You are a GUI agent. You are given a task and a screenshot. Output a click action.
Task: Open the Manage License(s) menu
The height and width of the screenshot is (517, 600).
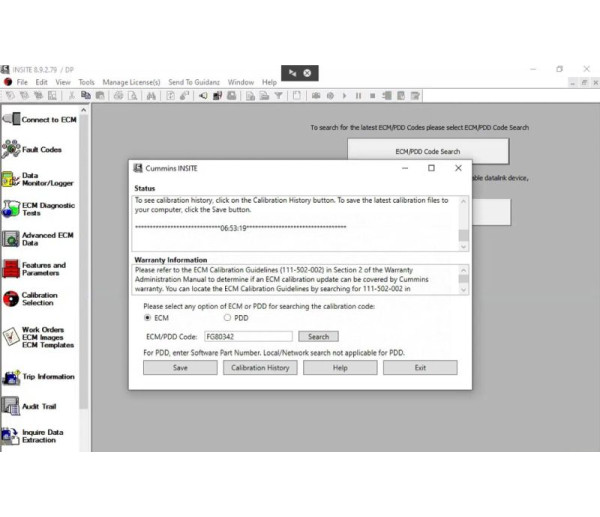pos(131,82)
